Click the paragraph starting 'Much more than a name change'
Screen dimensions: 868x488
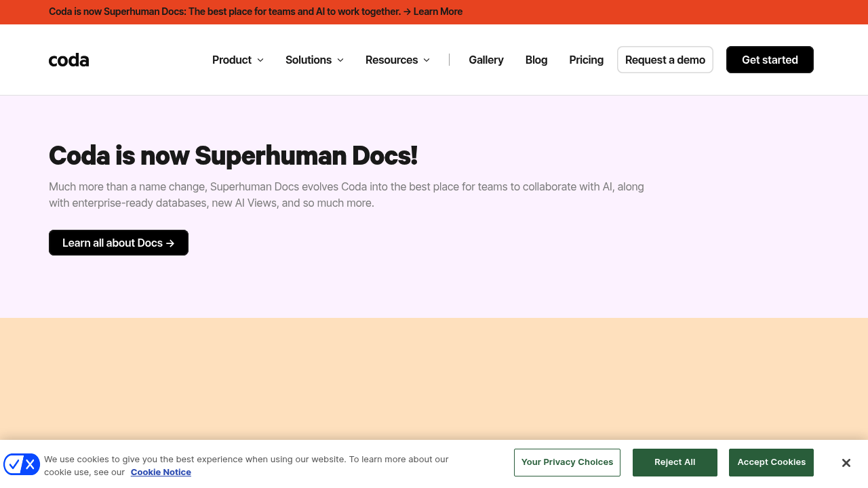pyautogui.click(x=347, y=195)
